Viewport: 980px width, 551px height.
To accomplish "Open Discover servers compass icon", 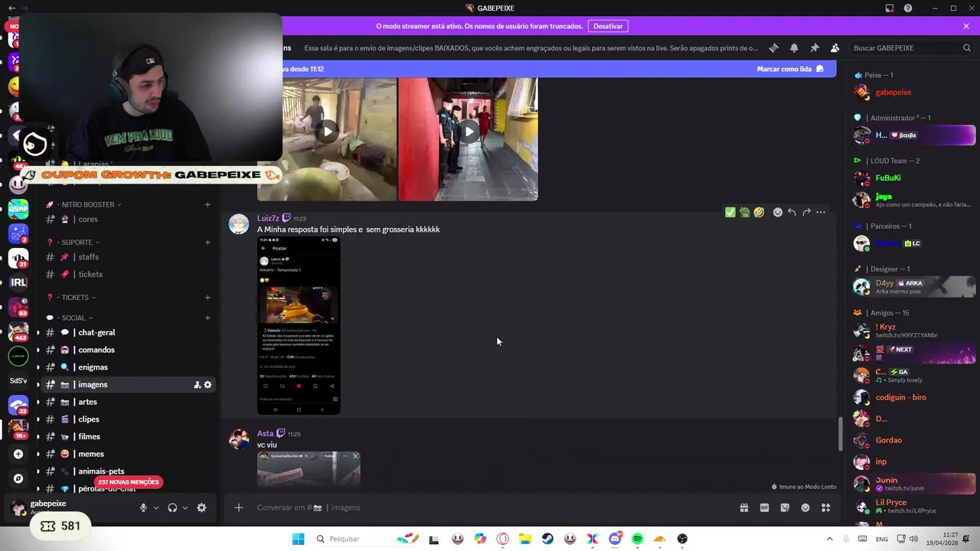I will tap(18, 478).
